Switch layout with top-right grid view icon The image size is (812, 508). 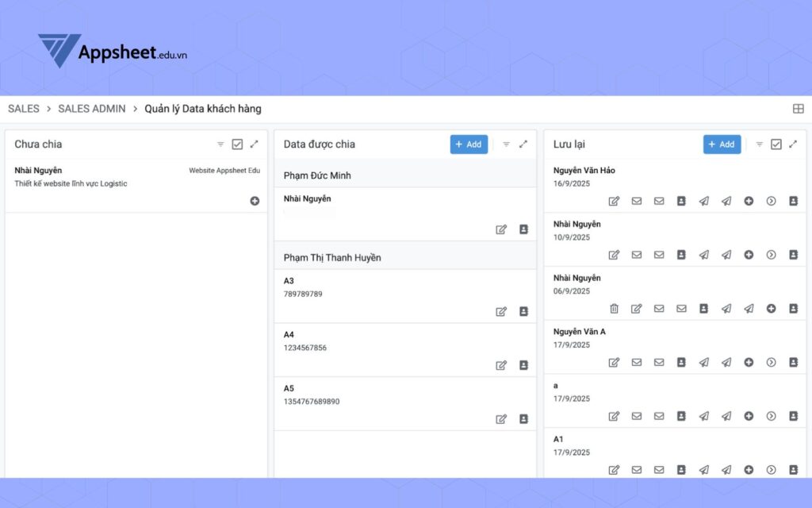click(x=798, y=109)
